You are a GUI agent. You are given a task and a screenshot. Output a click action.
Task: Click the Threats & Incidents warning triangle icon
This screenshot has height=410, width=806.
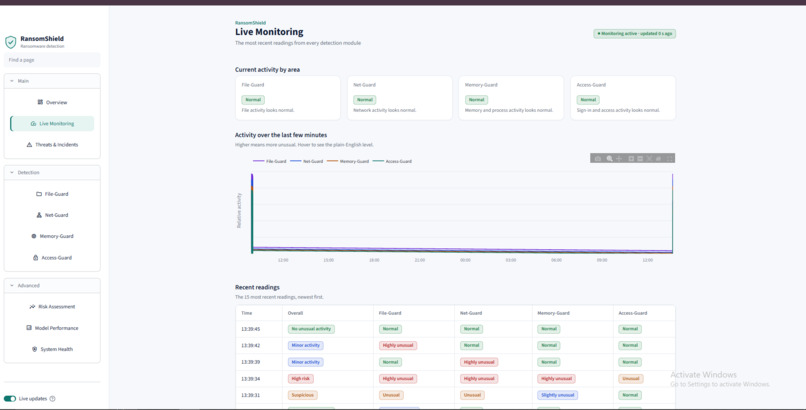[x=29, y=144]
